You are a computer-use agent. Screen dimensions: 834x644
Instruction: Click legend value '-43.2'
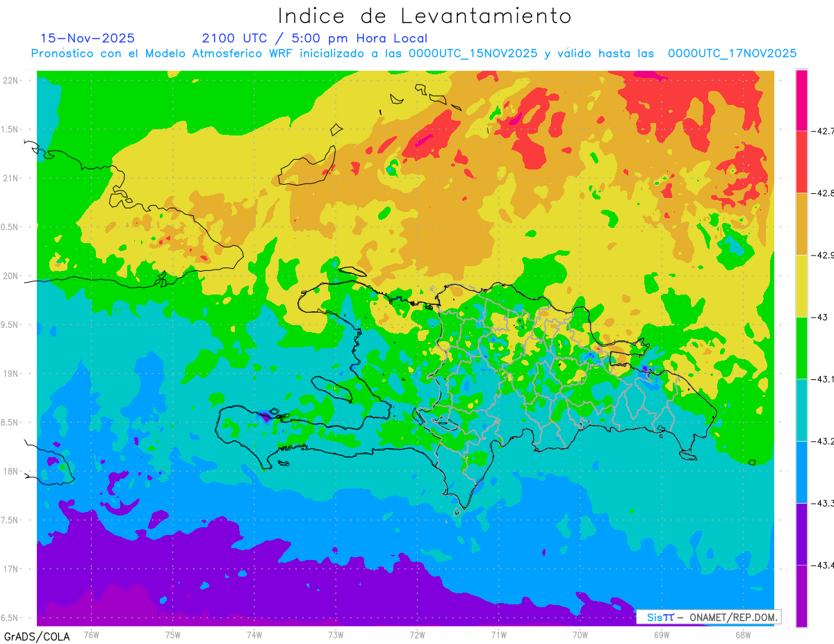click(822, 440)
